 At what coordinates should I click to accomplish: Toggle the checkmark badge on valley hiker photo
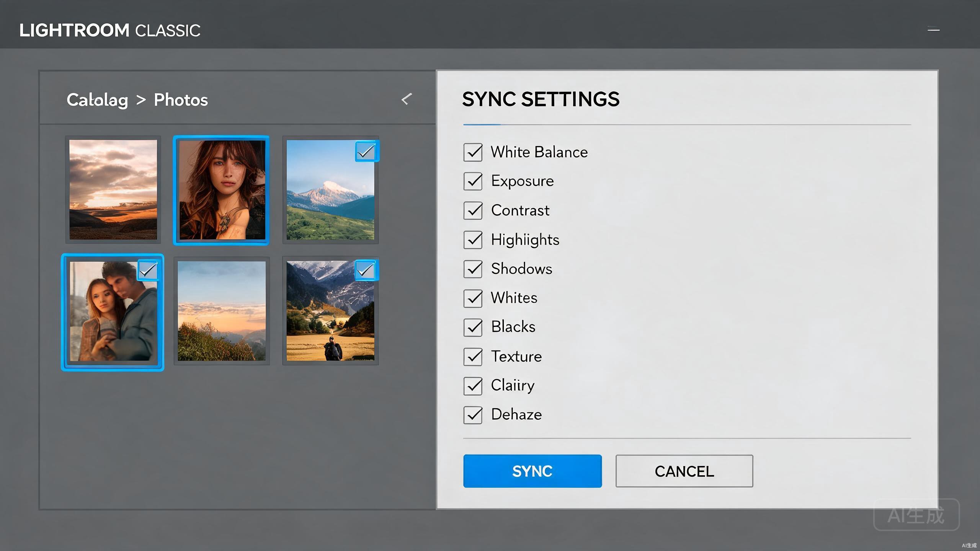tap(366, 271)
